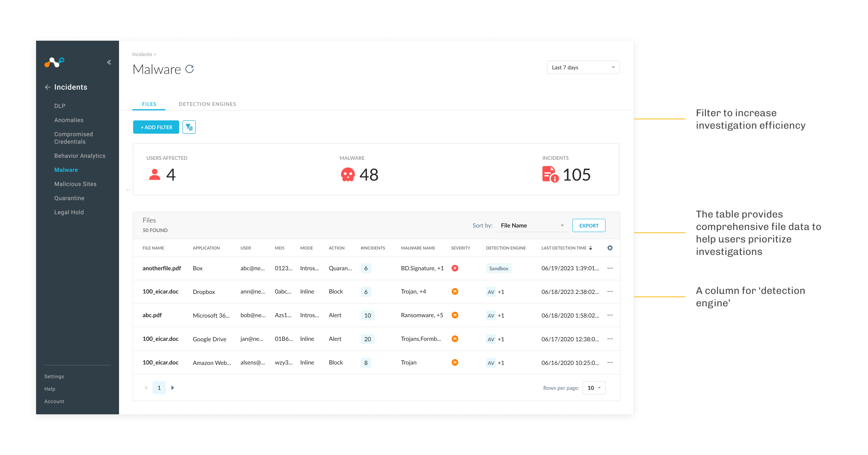Click the Add Filter button

156,127
